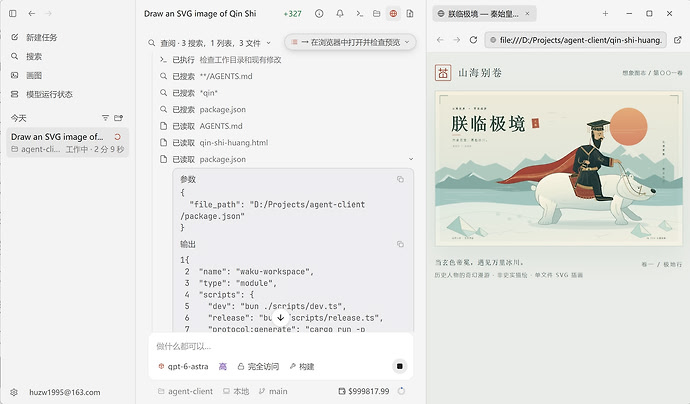The width and height of the screenshot is (690, 404).
Task: Focus the 做什么都可以 message input
Action: pyautogui.click(x=280, y=346)
